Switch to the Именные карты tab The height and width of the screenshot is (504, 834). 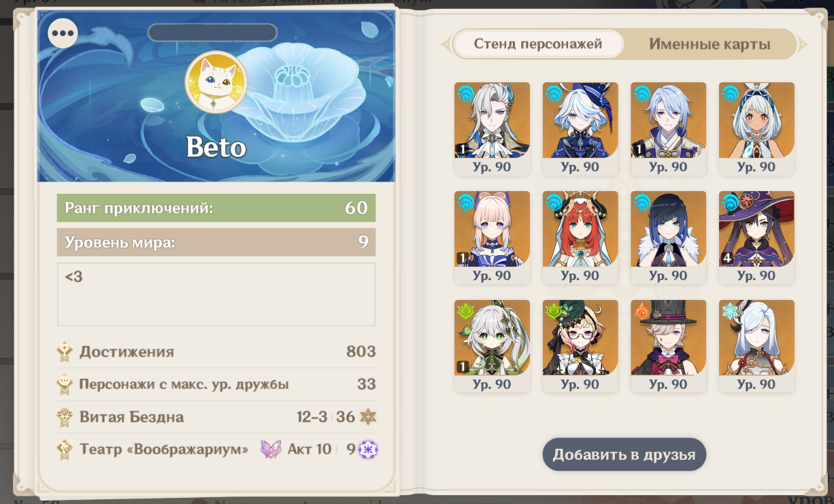pyautogui.click(x=710, y=44)
